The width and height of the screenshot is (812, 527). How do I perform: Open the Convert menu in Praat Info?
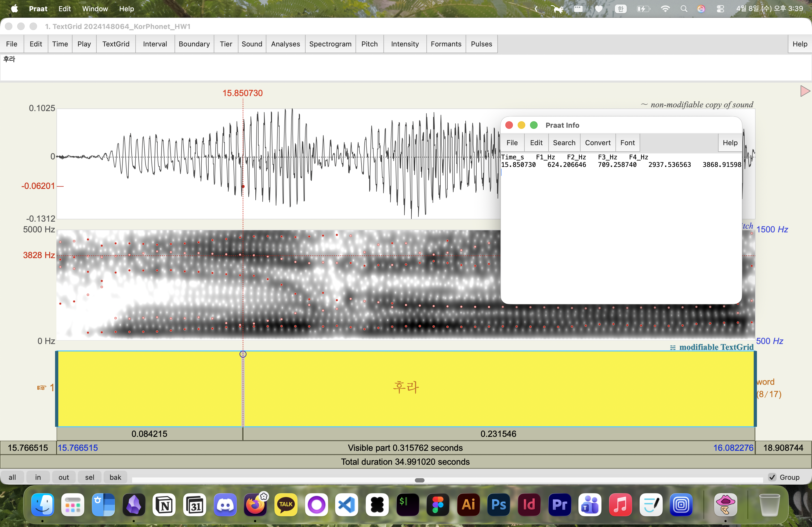point(597,143)
